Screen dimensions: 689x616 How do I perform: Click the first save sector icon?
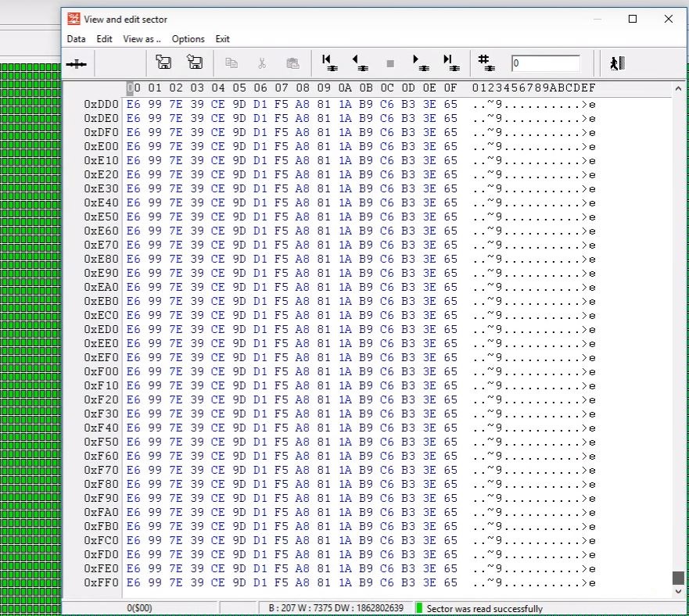[163, 63]
